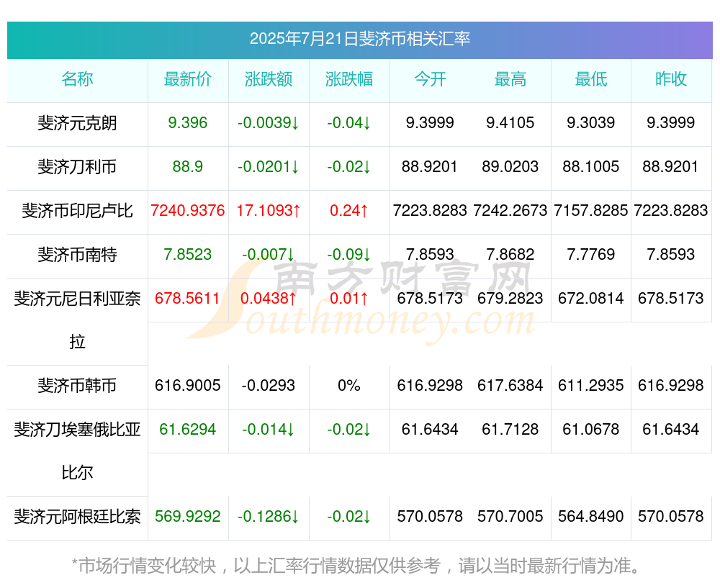Click the disclaimer text below the table
The image size is (720, 588).
[x=356, y=566]
